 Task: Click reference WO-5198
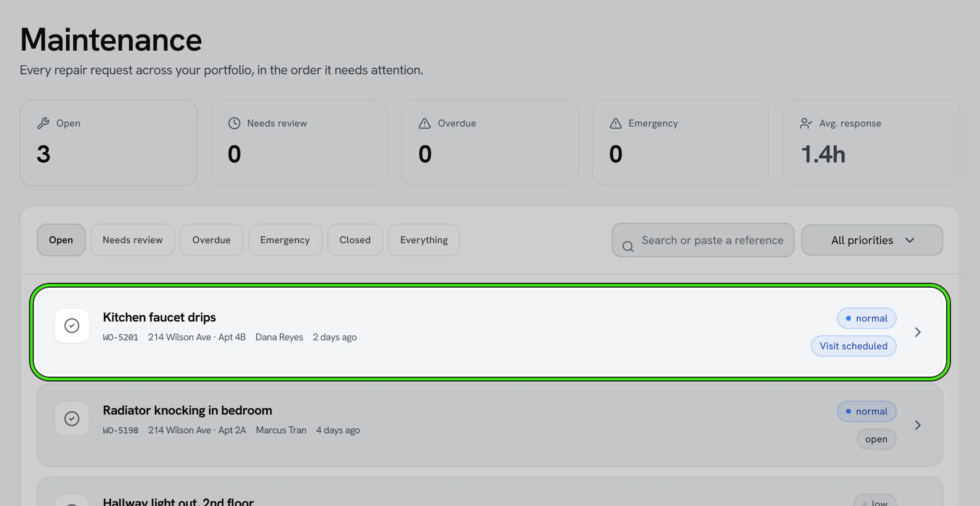(120, 431)
